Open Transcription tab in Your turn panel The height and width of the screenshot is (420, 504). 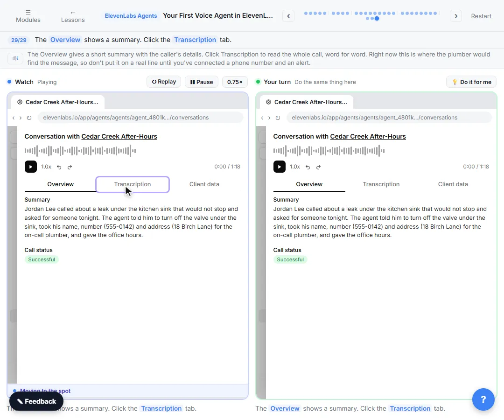pos(381,184)
